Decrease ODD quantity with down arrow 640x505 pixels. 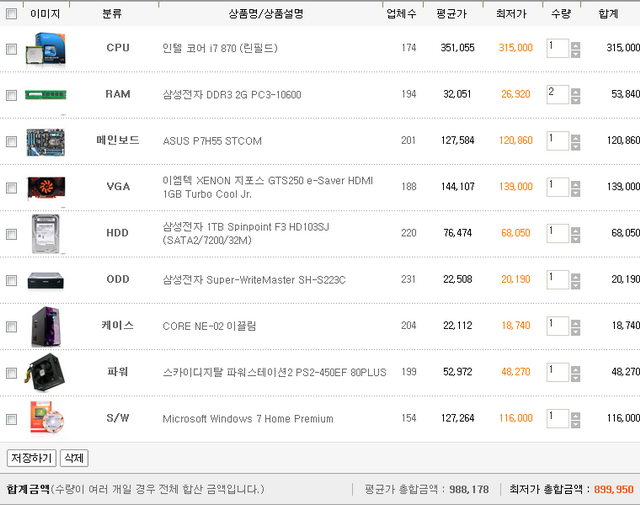click(576, 285)
